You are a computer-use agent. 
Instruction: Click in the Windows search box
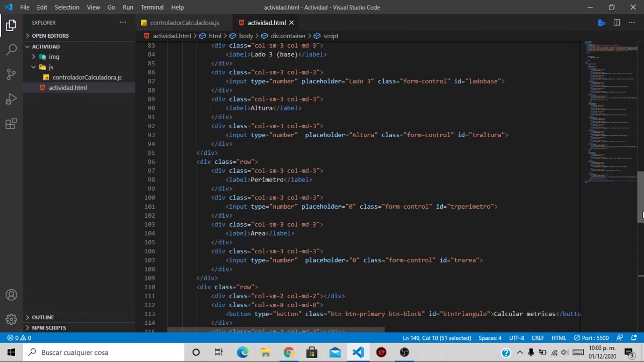103,352
